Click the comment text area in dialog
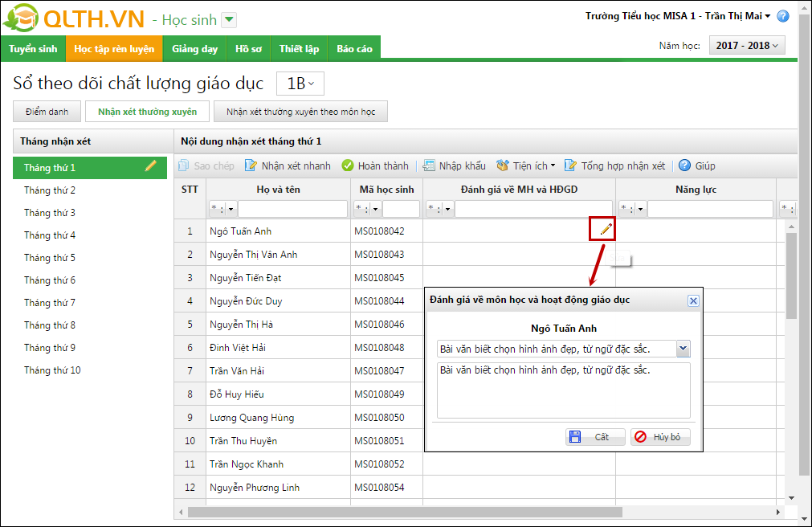Image resolution: width=812 pixels, height=527 pixels. (564, 390)
